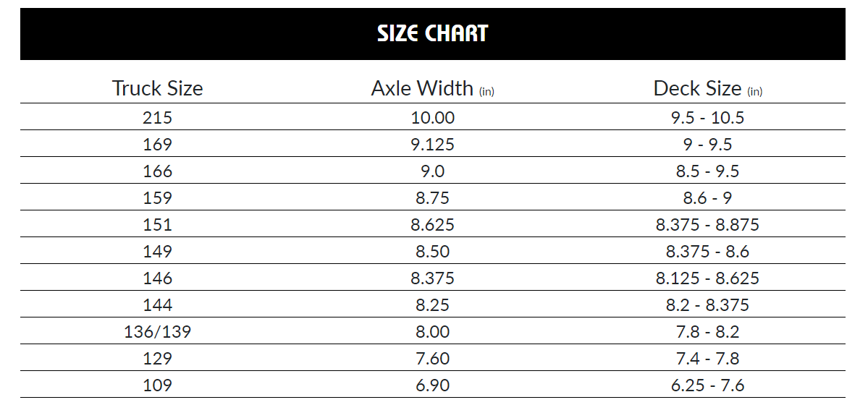Image resolution: width=868 pixels, height=405 pixels.
Task: Select axle width 9.125 value
Action: (x=432, y=145)
